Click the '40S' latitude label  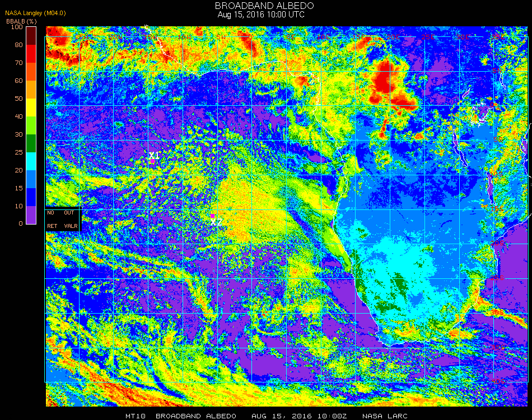pyautogui.click(x=498, y=382)
